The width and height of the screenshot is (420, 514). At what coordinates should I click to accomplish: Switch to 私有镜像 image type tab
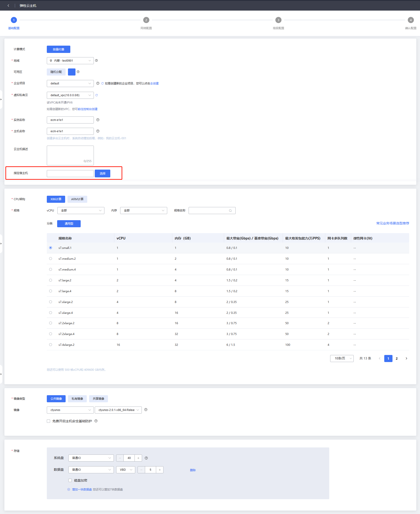coord(77,398)
